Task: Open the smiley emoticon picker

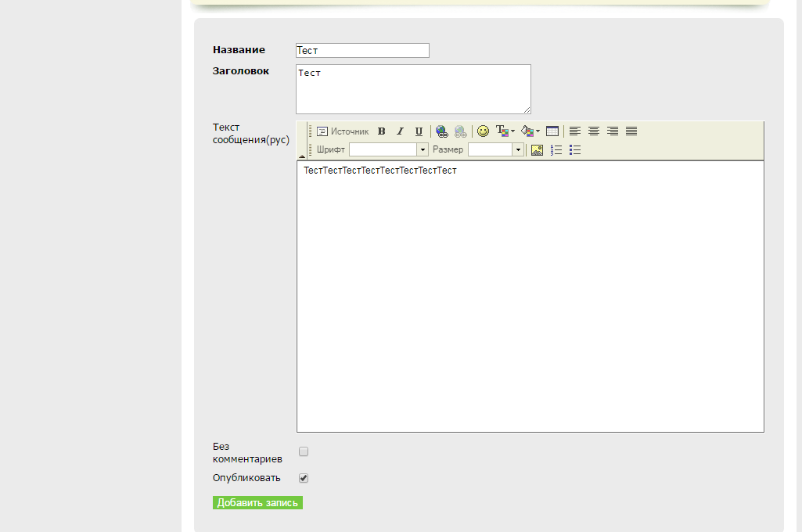Action: 483,131
